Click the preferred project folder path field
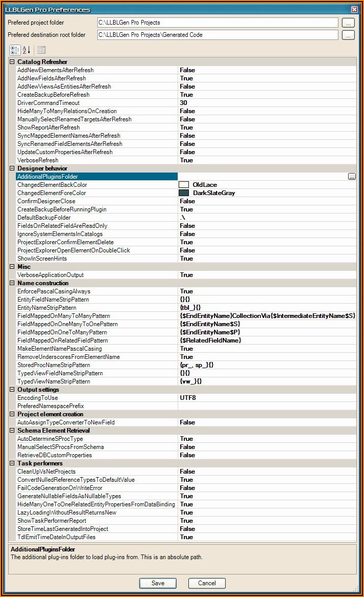This screenshot has width=364, height=597. click(217, 23)
